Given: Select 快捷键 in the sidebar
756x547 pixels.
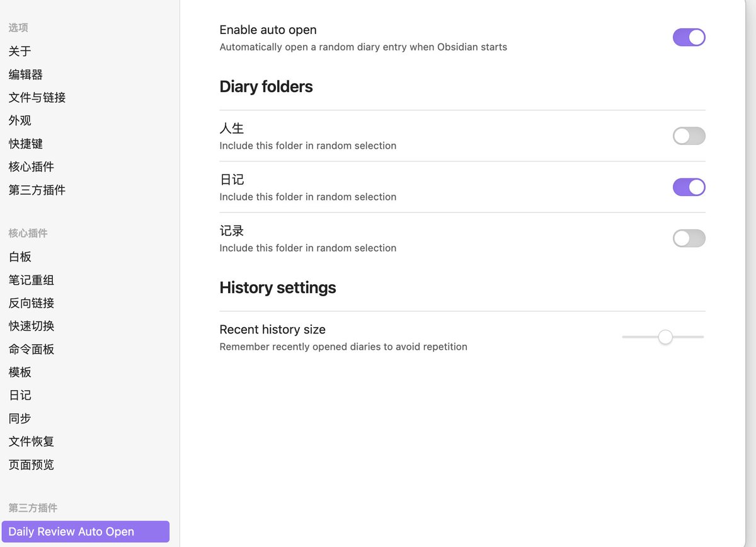Looking at the screenshot, I should [x=26, y=144].
